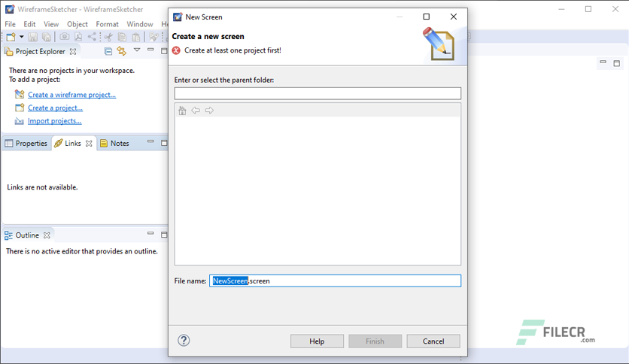Click the Import projects link
The width and height of the screenshot is (629, 364).
(x=55, y=121)
